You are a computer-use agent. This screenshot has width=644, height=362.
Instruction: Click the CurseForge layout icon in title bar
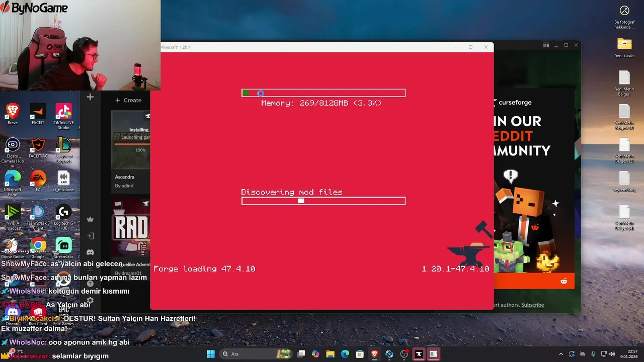[x=546, y=45]
